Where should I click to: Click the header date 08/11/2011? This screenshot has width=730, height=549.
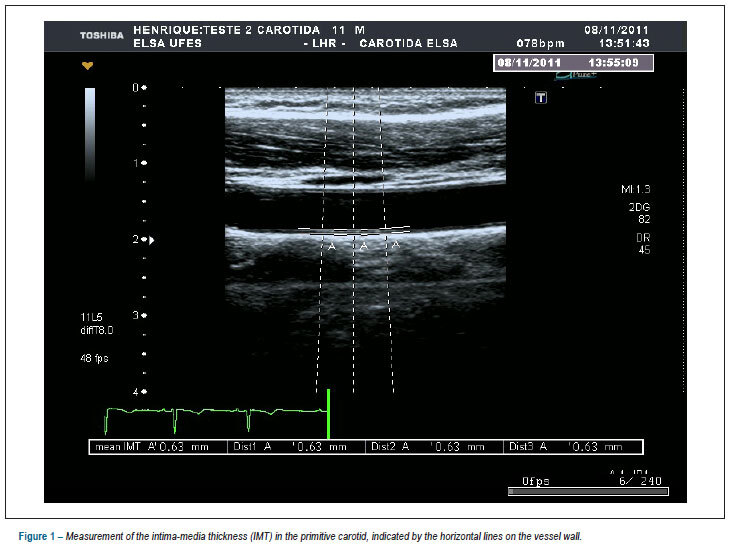pos(616,30)
